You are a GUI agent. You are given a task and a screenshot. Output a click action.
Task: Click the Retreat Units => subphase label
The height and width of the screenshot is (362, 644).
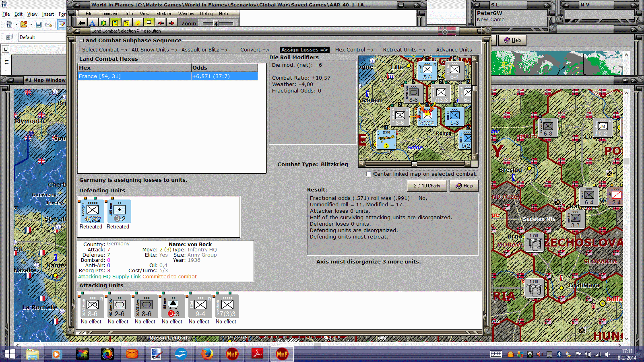404,50
